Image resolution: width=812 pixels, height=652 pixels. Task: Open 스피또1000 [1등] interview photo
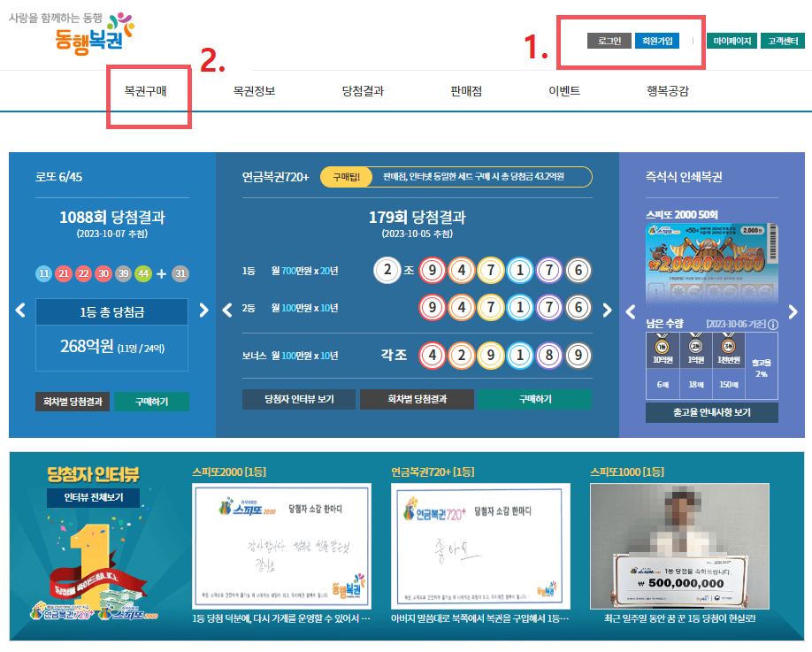click(679, 547)
